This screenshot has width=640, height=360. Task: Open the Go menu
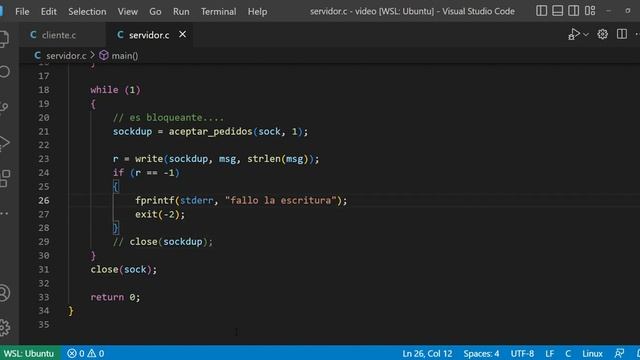point(155,11)
